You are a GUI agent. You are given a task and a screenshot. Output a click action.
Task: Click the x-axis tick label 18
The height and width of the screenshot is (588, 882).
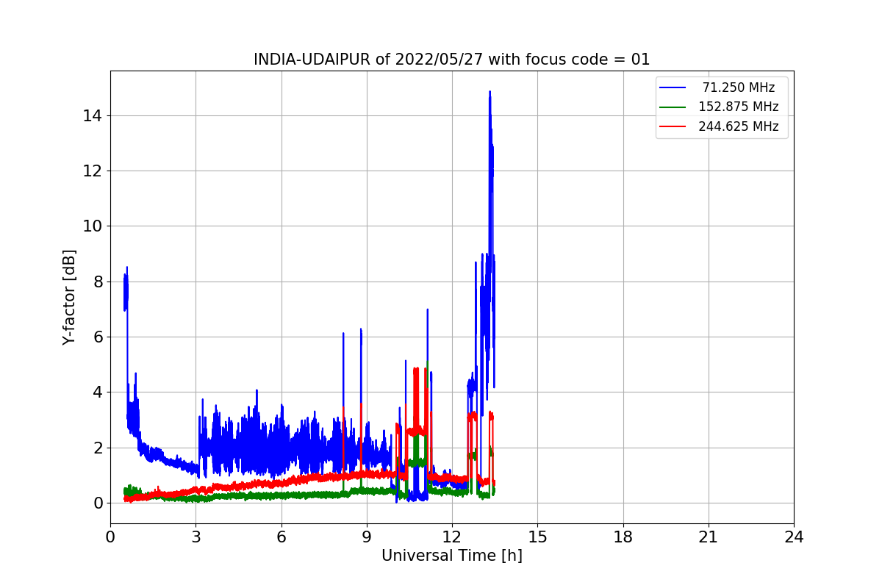623,537
